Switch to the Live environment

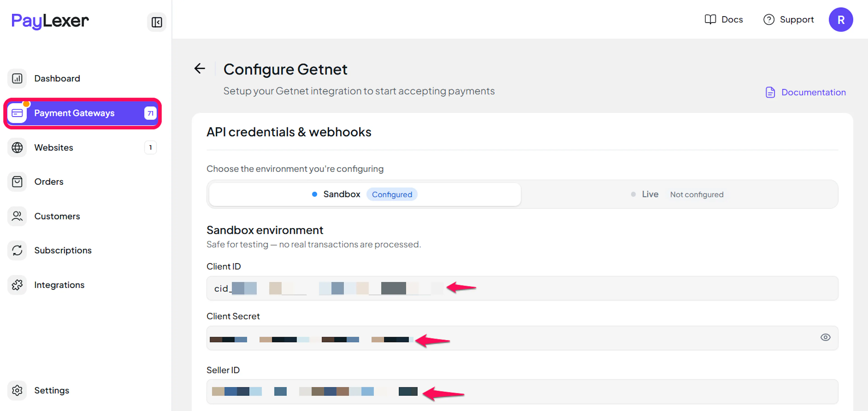pos(679,194)
